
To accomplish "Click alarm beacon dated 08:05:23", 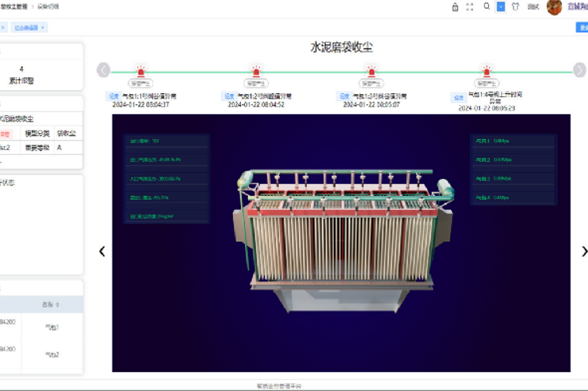I will 486,71.
